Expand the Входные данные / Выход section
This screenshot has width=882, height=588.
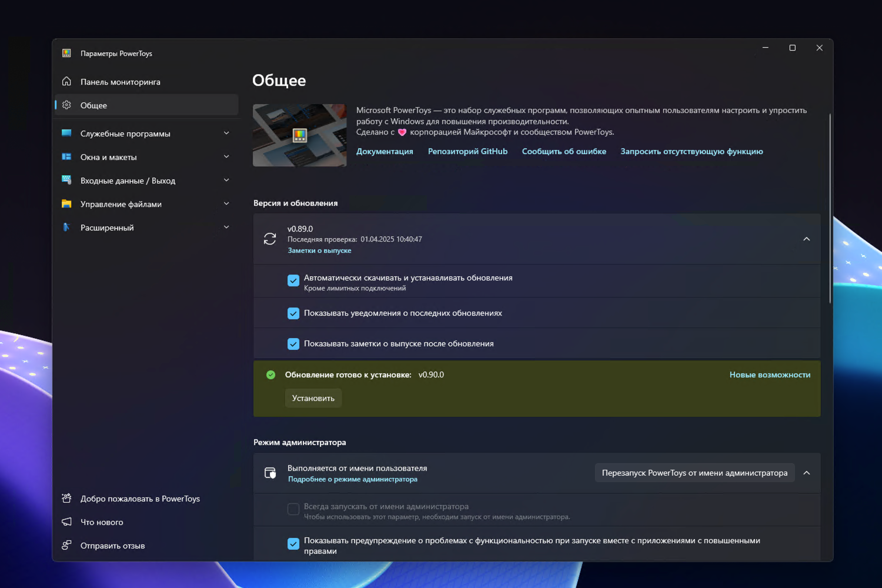226,180
